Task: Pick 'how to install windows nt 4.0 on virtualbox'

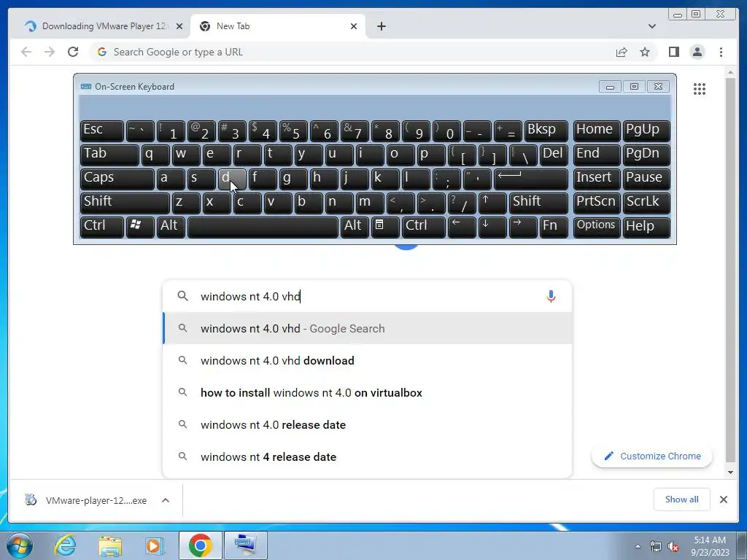Action: coord(367,393)
